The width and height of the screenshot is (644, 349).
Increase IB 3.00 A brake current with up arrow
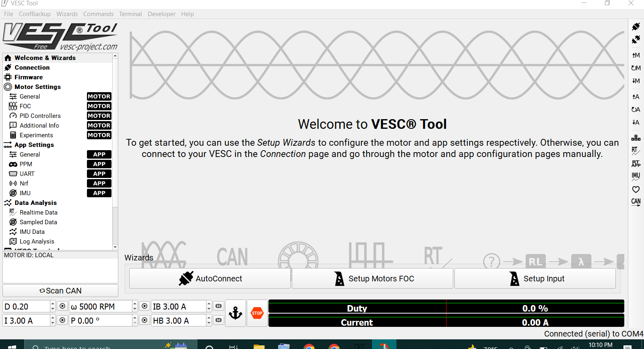(209, 304)
